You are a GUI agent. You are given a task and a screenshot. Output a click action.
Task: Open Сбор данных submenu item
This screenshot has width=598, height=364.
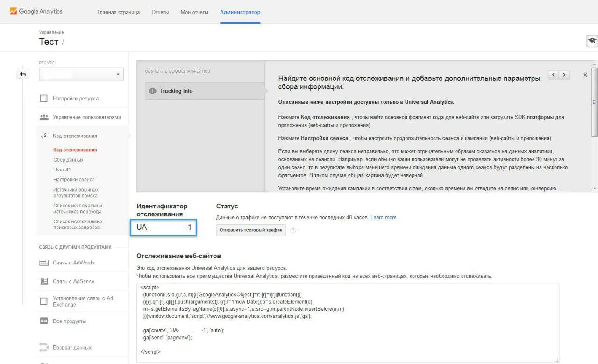68,160
